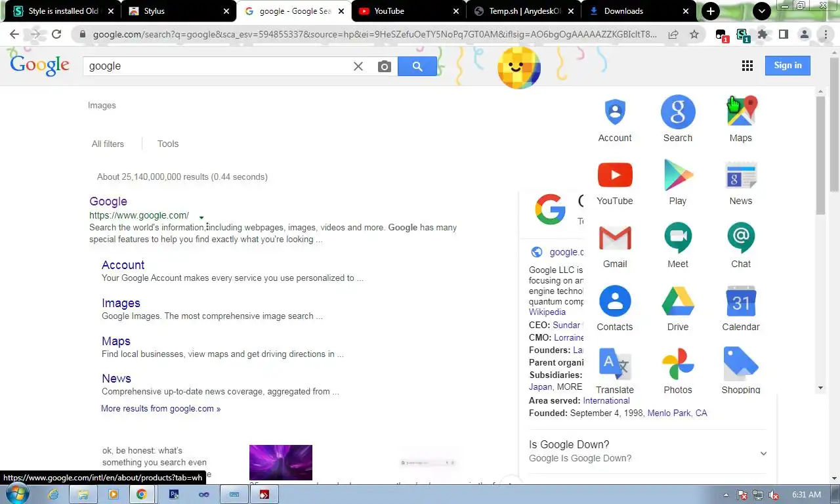Click the share page icon in address bar
The height and width of the screenshot is (504, 840).
pyautogui.click(x=673, y=34)
